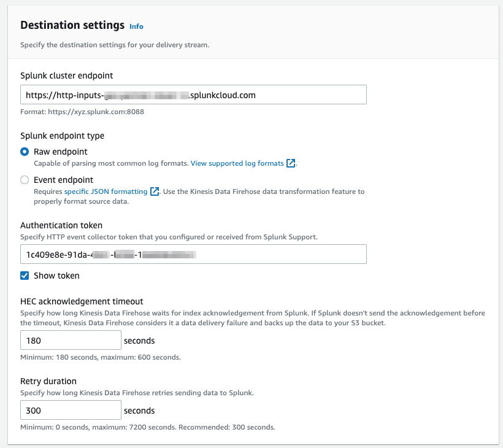This screenshot has width=503, height=448.
Task: Click the HEC acknowledgement timeout seconds box
Action: [71, 341]
